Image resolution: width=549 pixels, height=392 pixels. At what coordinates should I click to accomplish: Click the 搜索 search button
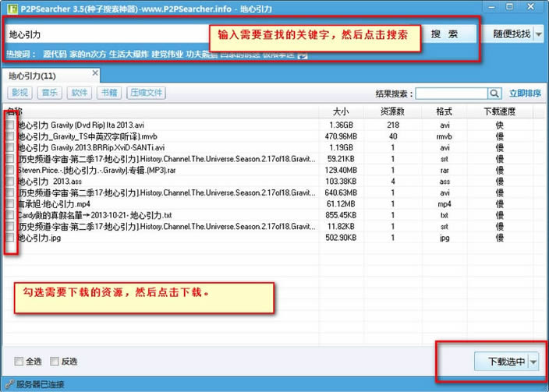click(x=449, y=34)
